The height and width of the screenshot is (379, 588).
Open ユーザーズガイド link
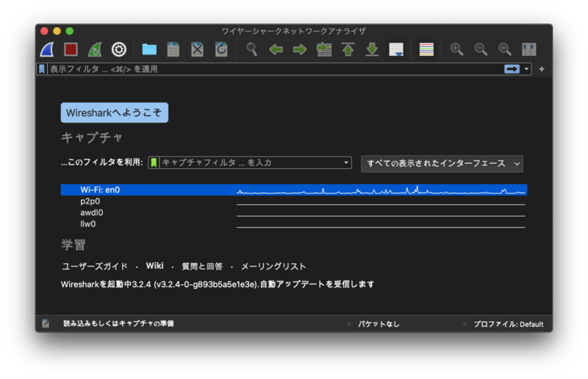tap(95, 267)
